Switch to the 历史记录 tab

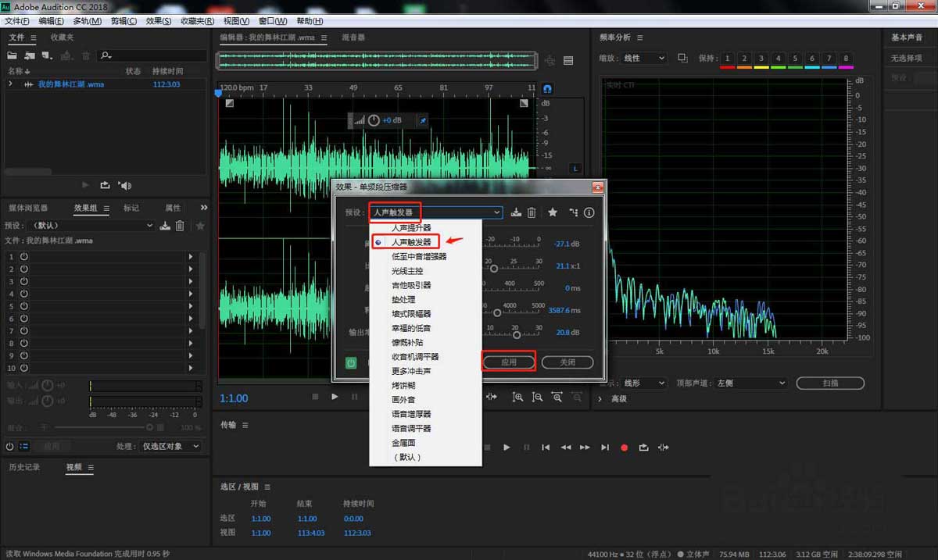pos(23,467)
